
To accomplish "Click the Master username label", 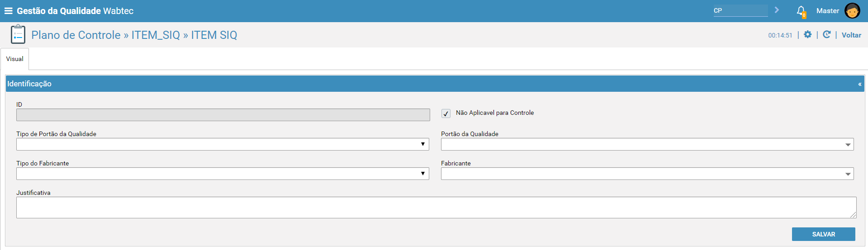I will click(x=827, y=11).
